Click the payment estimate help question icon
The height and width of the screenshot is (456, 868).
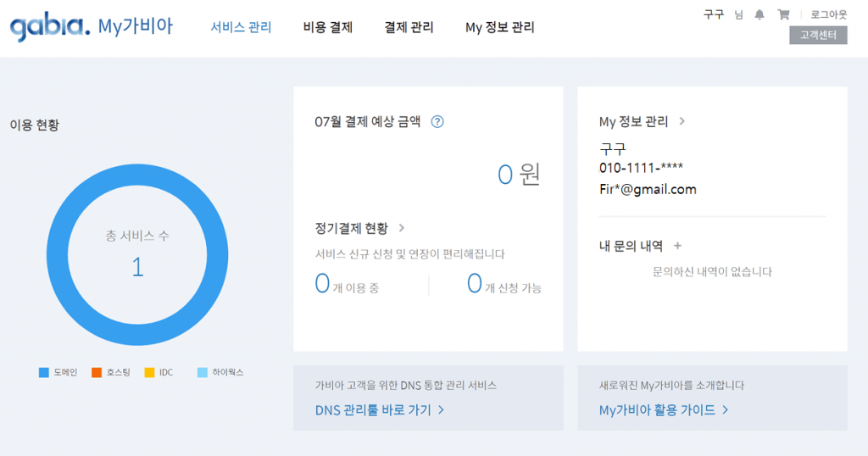(437, 122)
